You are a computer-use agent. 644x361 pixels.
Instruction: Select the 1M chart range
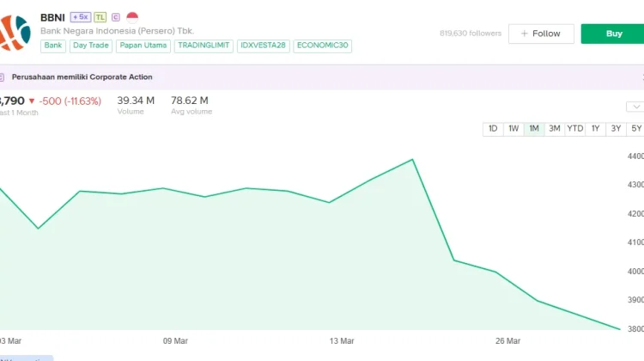click(x=534, y=129)
